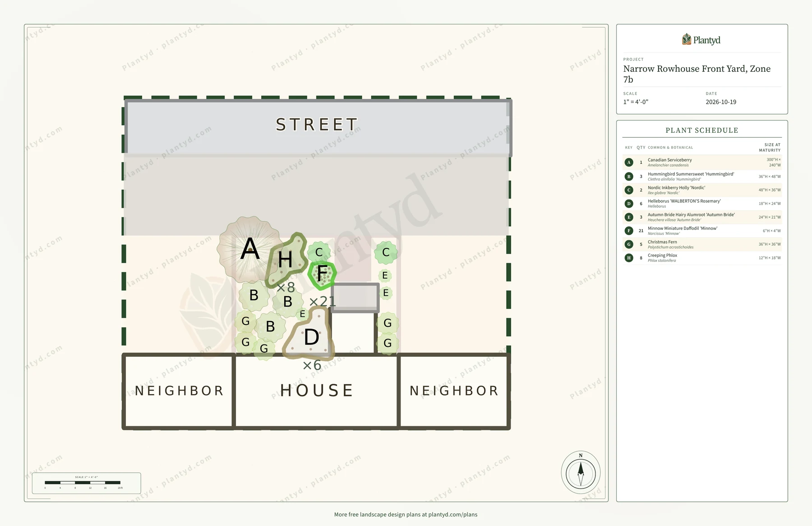Click the Plantyd logo in the header panel
812x526 pixels.
(x=701, y=40)
